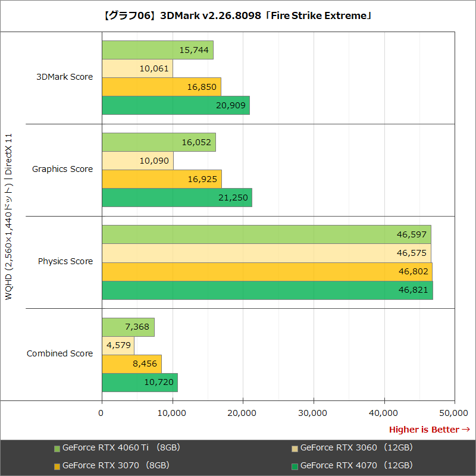The width and height of the screenshot is (476, 476).
Task: Click the RTX 4070 legend color marker
Action: point(294,466)
